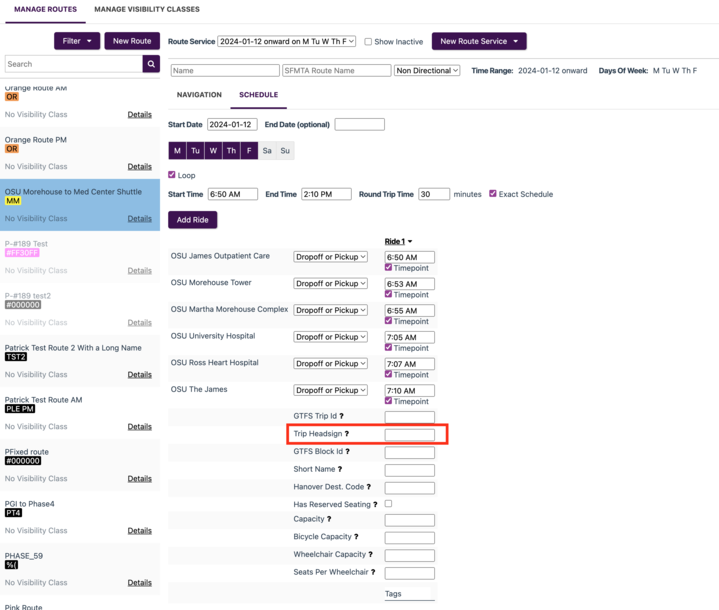This screenshot has height=610, width=719.
Task: Open stop type dropdown for OSU Morehouse Tower
Action: [x=330, y=283]
